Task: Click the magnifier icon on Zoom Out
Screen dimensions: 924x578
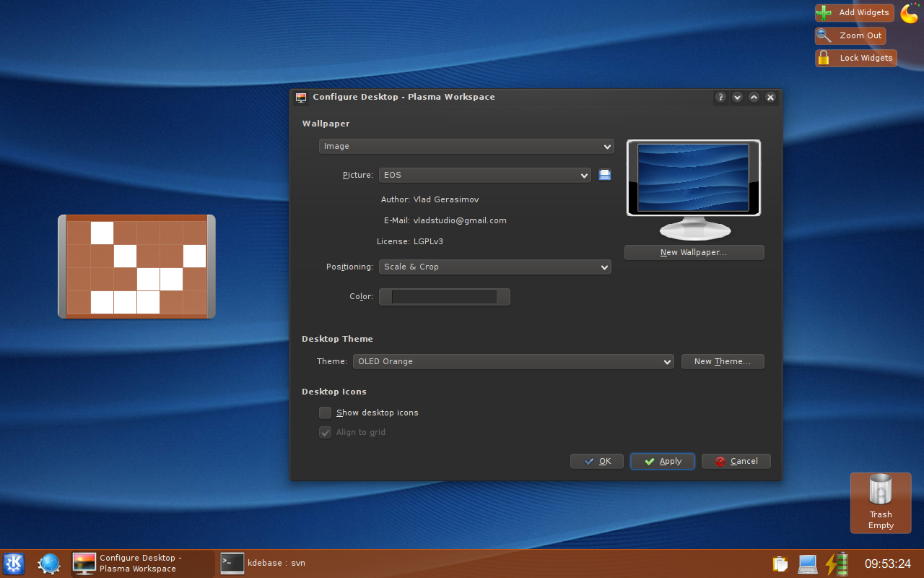Action: point(824,35)
